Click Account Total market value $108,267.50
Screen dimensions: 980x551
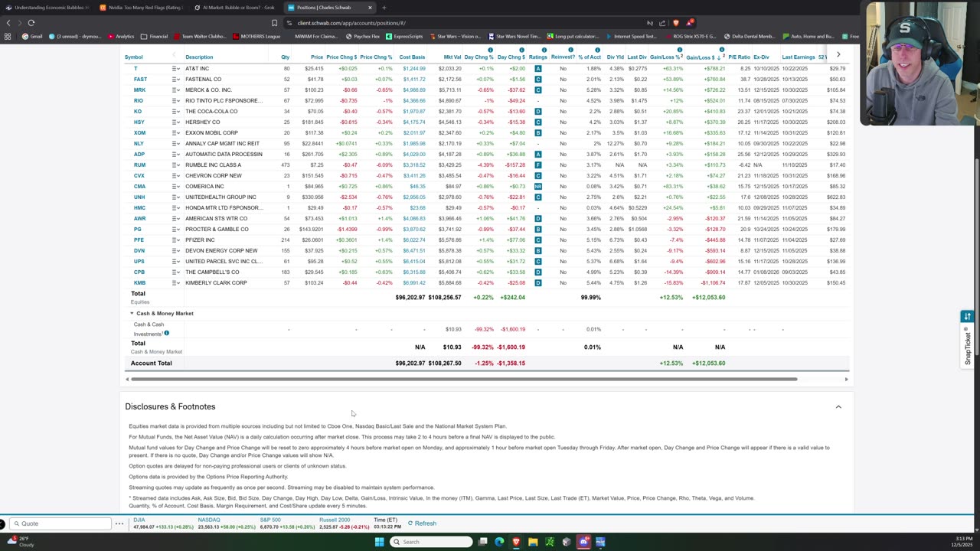445,364
